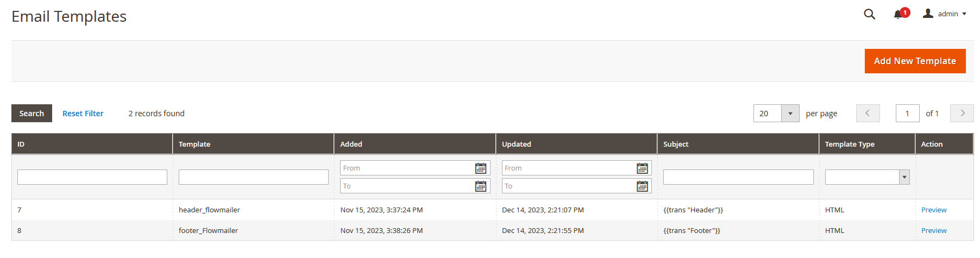Open the search magnifier icon
Screen dimensions: 980x258
869,14
